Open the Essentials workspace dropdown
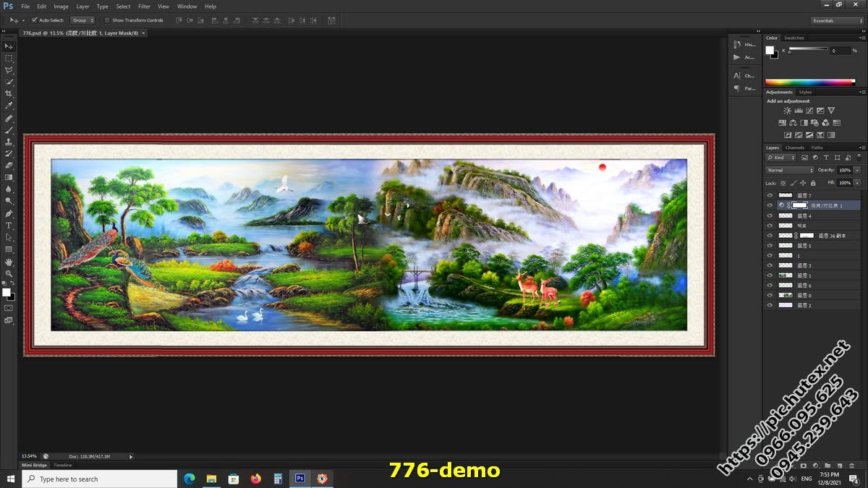 click(x=837, y=20)
